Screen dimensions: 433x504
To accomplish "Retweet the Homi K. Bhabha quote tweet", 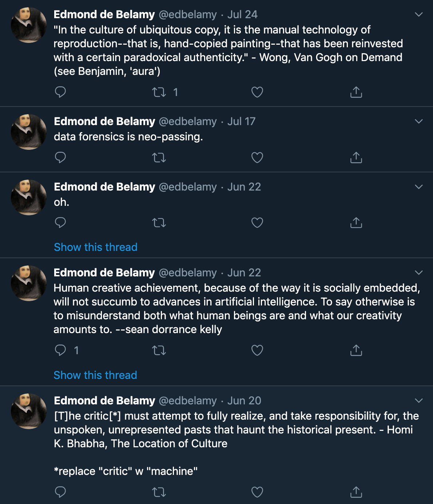I will tap(159, 492).
